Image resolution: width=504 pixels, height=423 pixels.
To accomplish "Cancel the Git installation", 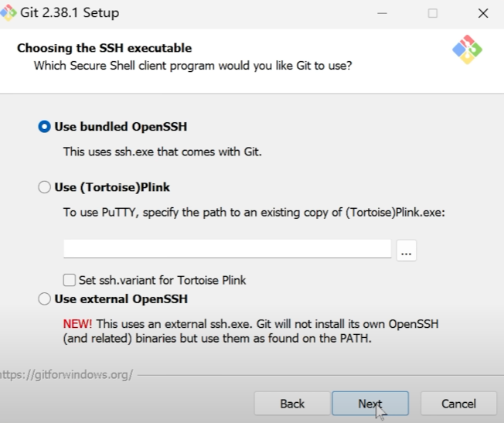I will [458, 404].
